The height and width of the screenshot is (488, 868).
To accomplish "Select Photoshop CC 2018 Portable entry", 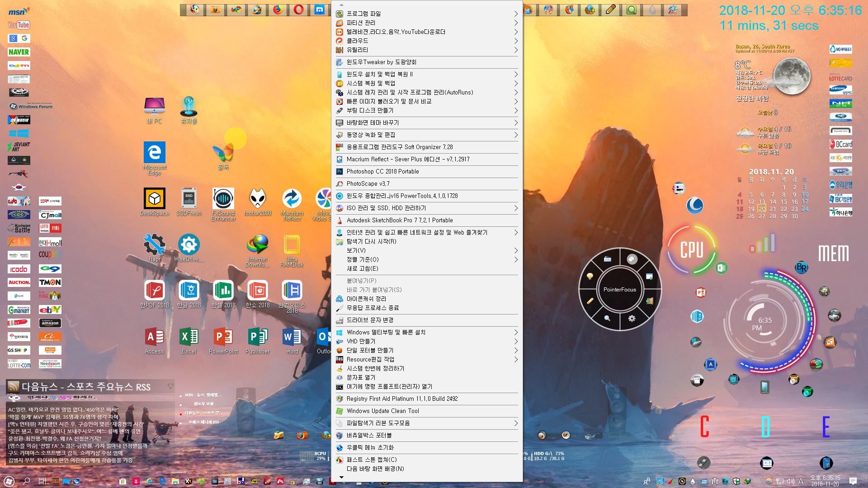I will click(x=427, y=171).
